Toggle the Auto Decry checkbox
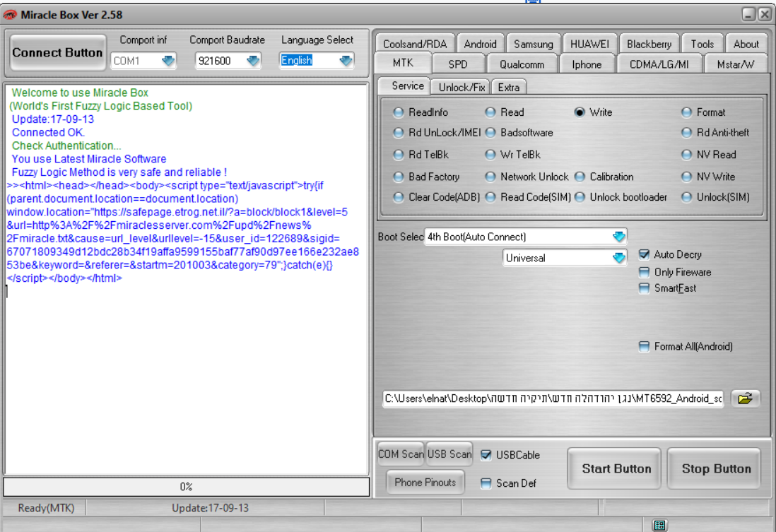 (644, 254)
